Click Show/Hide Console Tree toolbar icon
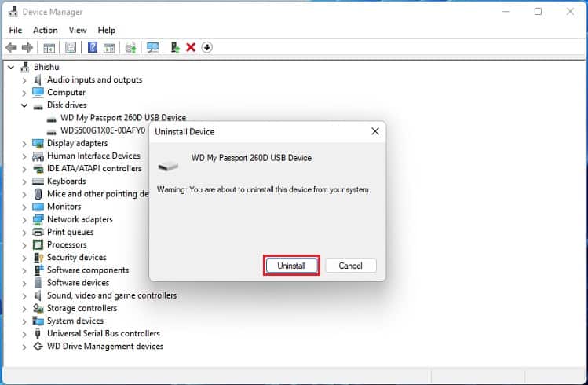 (49, 48)
